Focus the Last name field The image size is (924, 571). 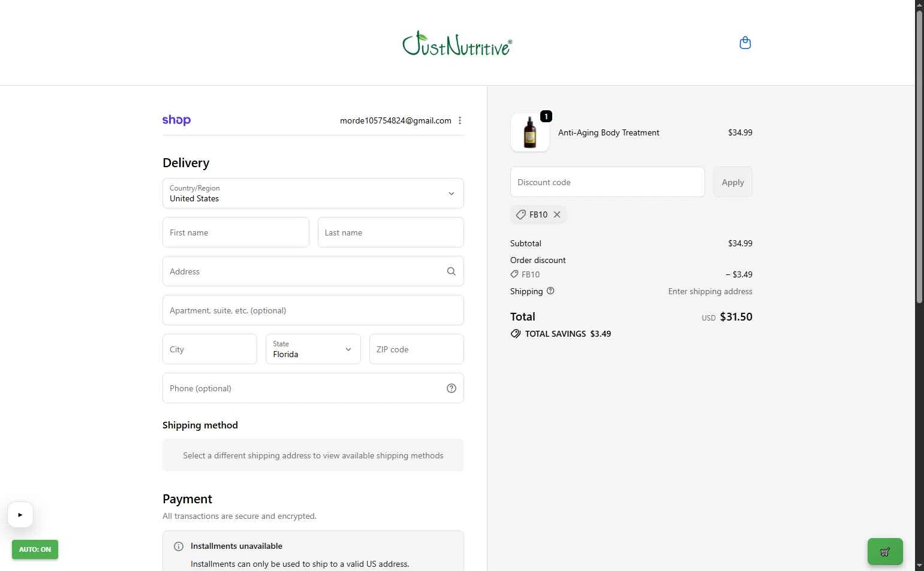[391, 232]
